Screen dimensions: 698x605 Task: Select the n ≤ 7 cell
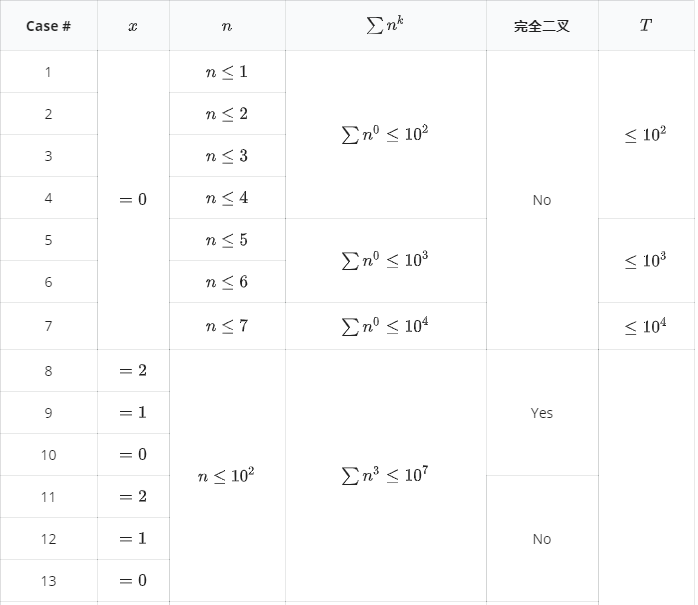[x=227, y=326]
